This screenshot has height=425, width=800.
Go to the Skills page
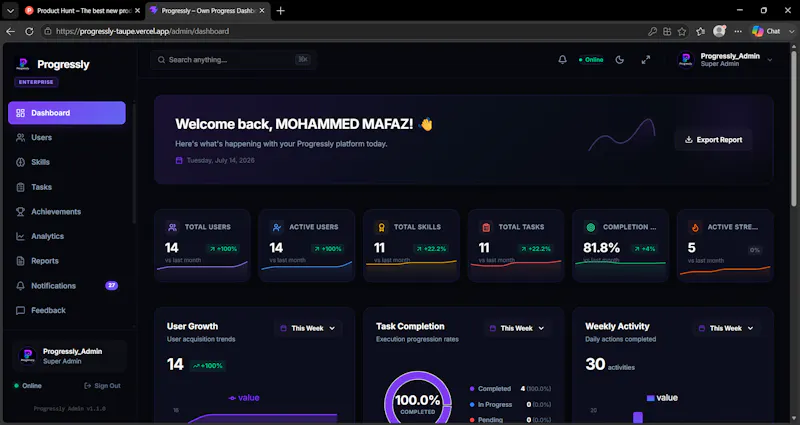pyautogui.click(x=67, y=162)
